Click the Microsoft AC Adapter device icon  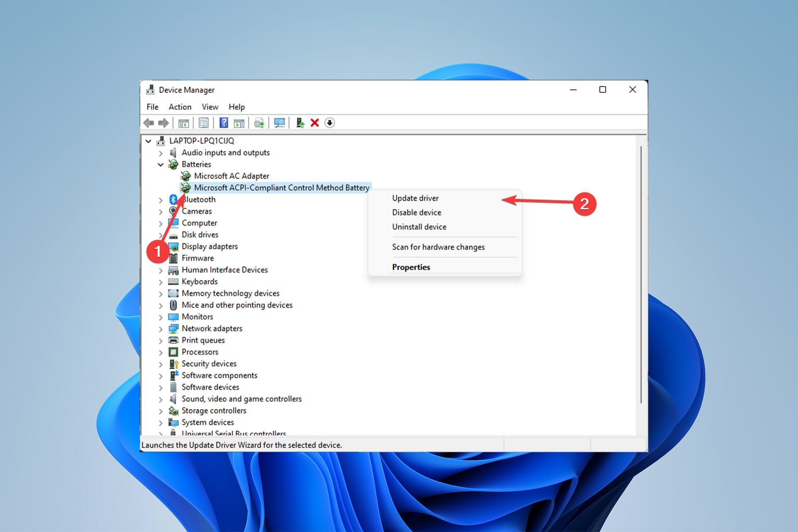click(x=185, y=176)
